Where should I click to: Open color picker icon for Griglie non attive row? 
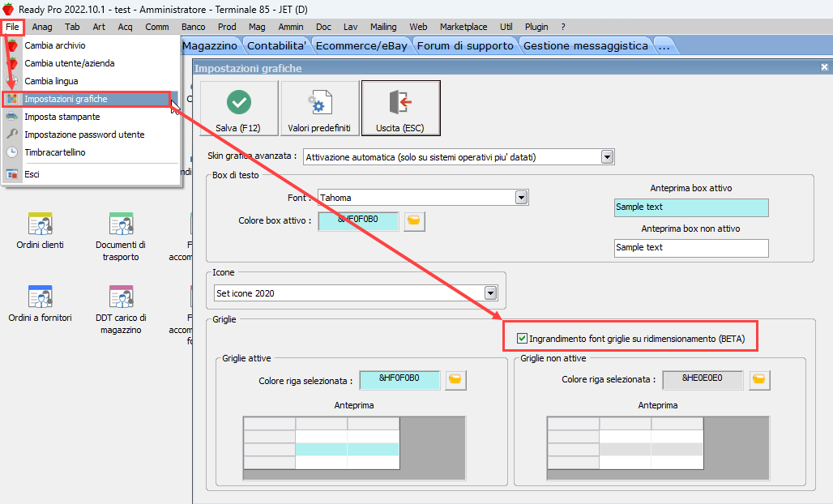coord(760,380)
